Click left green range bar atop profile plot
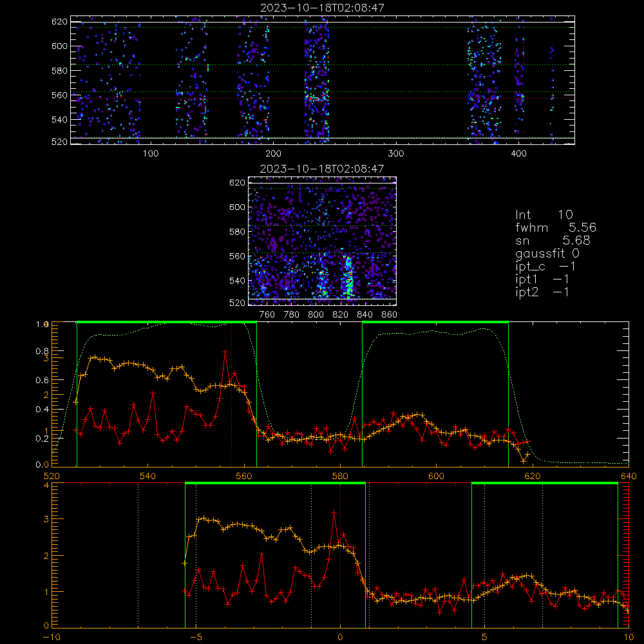 click(x=167, y=322)
